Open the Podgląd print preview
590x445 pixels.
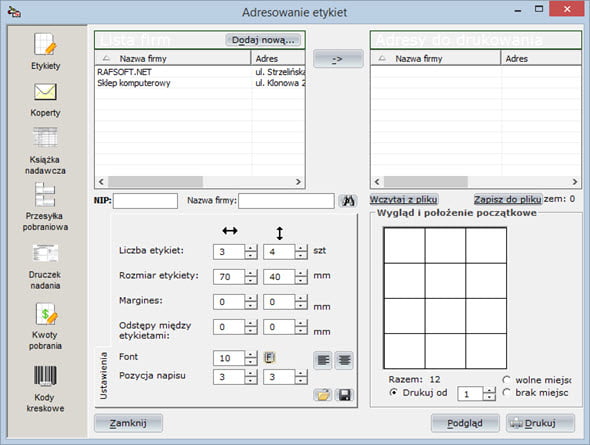(x=465, y=423)
